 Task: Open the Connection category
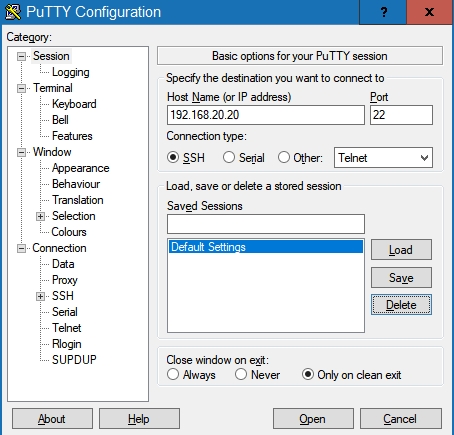59,248
